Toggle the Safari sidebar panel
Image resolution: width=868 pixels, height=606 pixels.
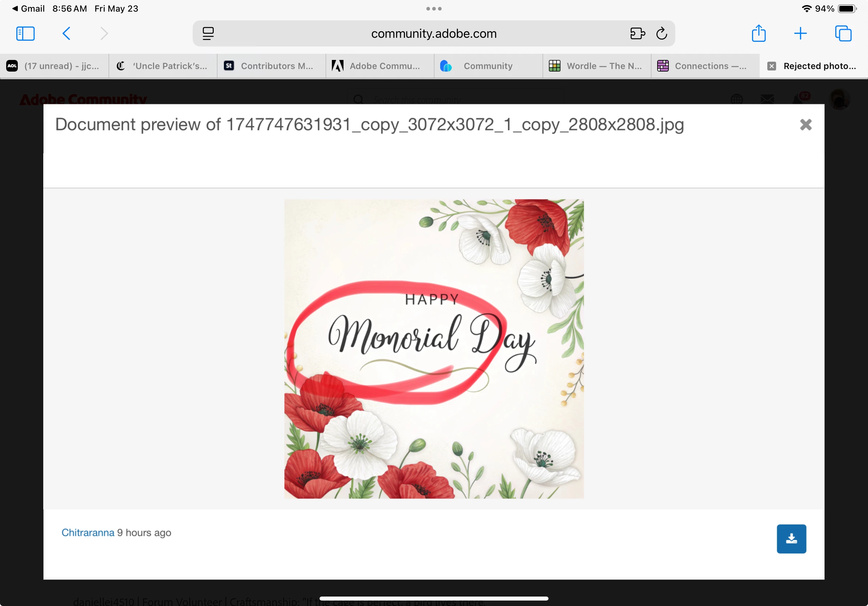click(x=25, y=34)
